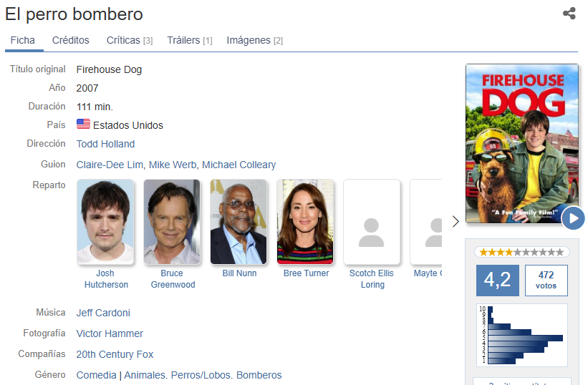Open 20th Century Fox company link
The width and height of the screenshot is (588, 385).
115,354
